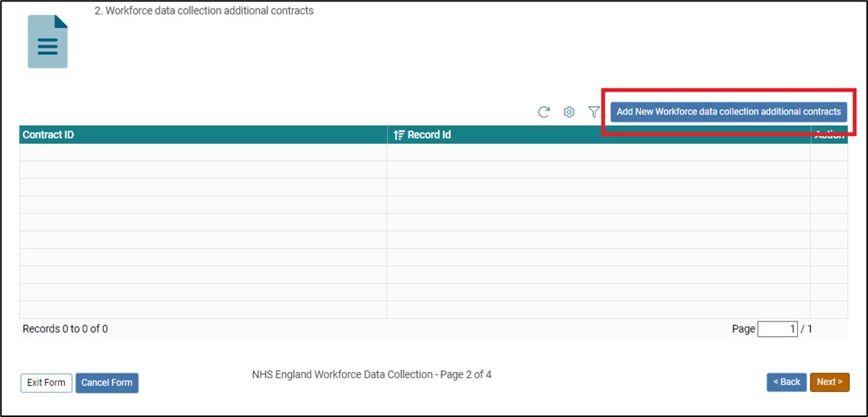This screenshot has width=868, height=417.
Task: Click the 'Records 0 to 0 of 0' text
Action: tap(65, 329)
